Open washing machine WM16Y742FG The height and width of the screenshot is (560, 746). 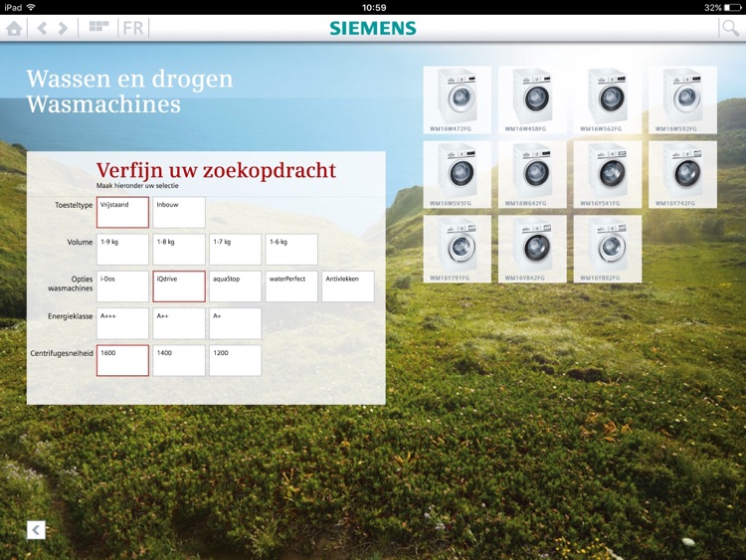point(682,175)
